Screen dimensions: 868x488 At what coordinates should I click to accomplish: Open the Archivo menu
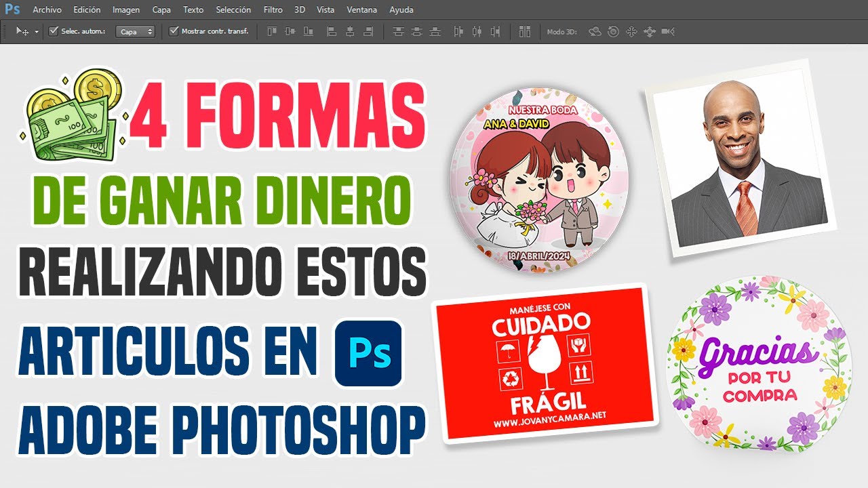tap(47, 10)
